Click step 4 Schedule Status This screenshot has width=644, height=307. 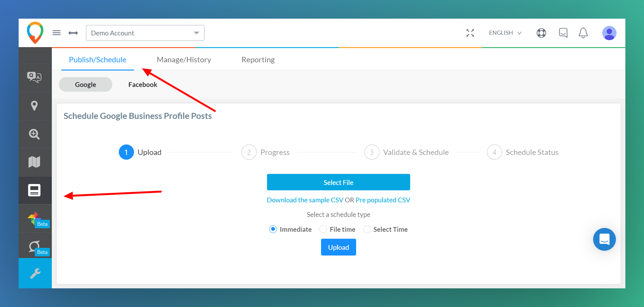[x=523, y=152]
